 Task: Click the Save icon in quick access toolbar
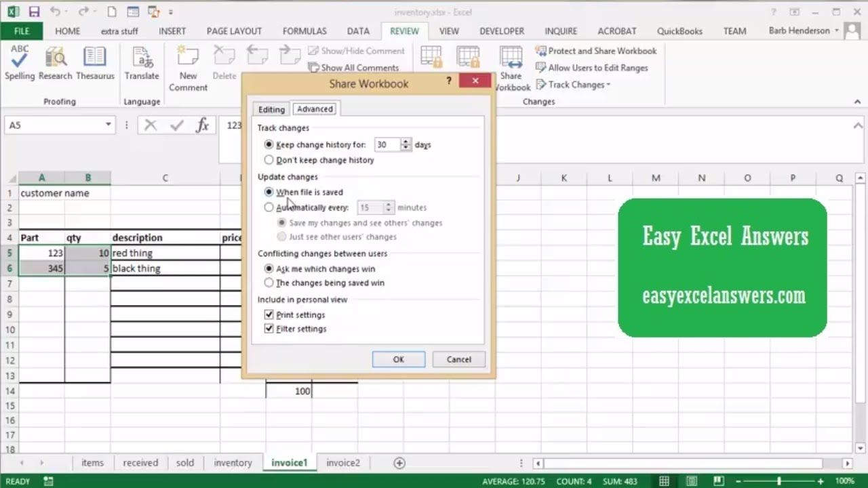[x=34, y=12]
